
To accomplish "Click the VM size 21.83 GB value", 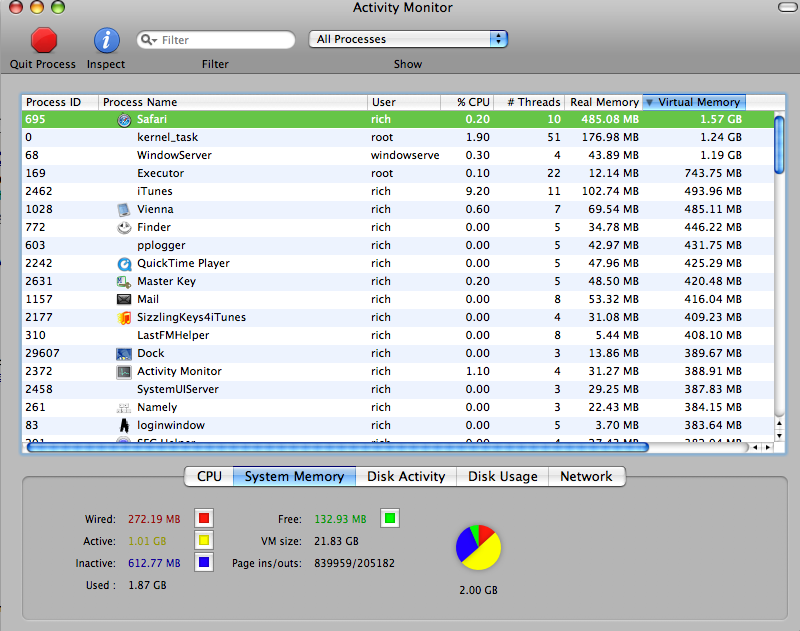I will pyautogui.click(x=336, y=541).
